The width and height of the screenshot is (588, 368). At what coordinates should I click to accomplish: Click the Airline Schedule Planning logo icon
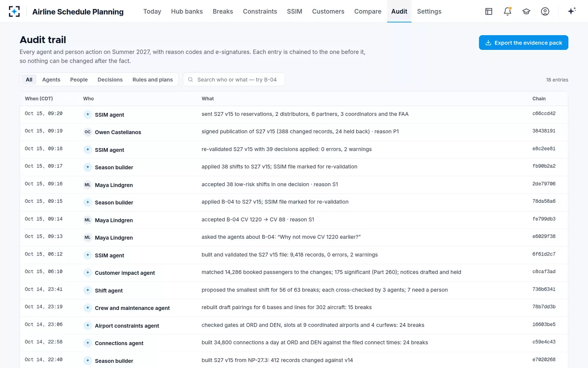[14, 11]
